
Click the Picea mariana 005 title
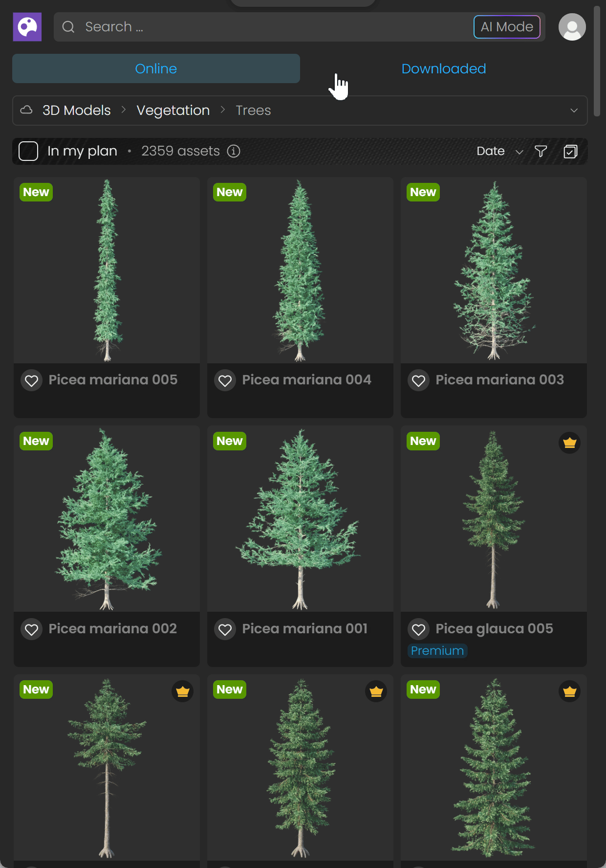click(113, 380)
